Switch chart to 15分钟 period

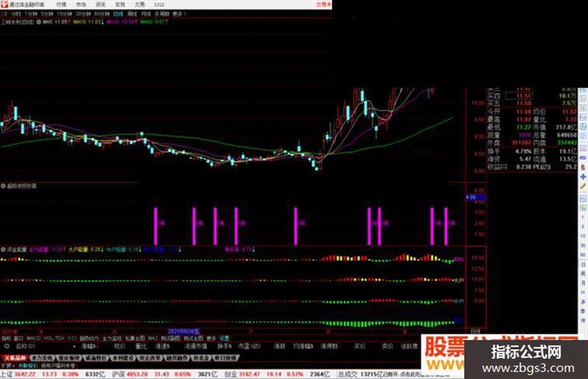[x=64, y=14]
